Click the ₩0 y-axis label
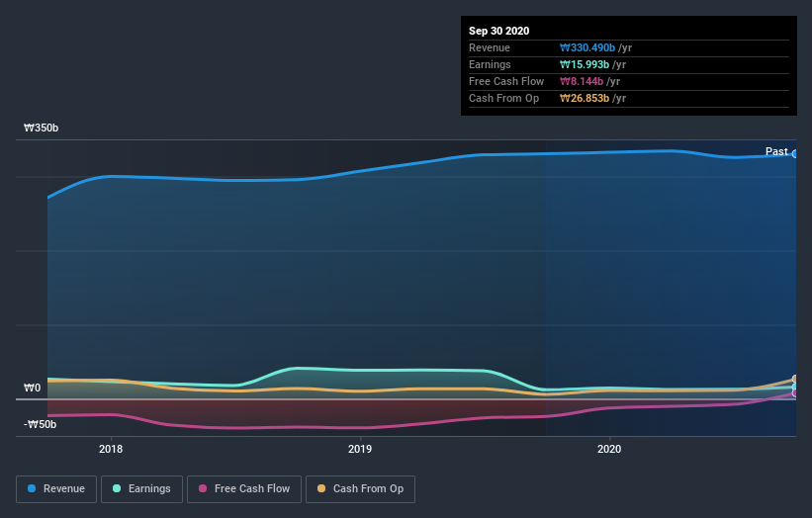The image size is (812, 518). pos(32,388)
